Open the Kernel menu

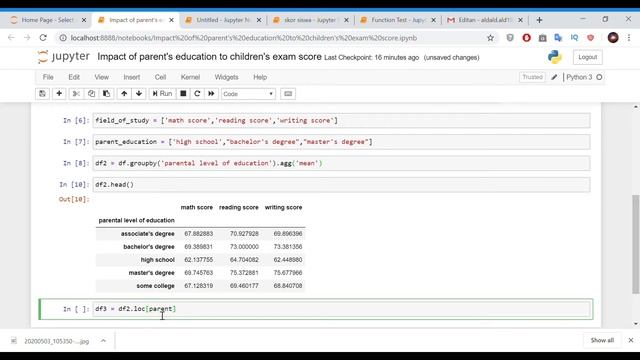(190, 77)
